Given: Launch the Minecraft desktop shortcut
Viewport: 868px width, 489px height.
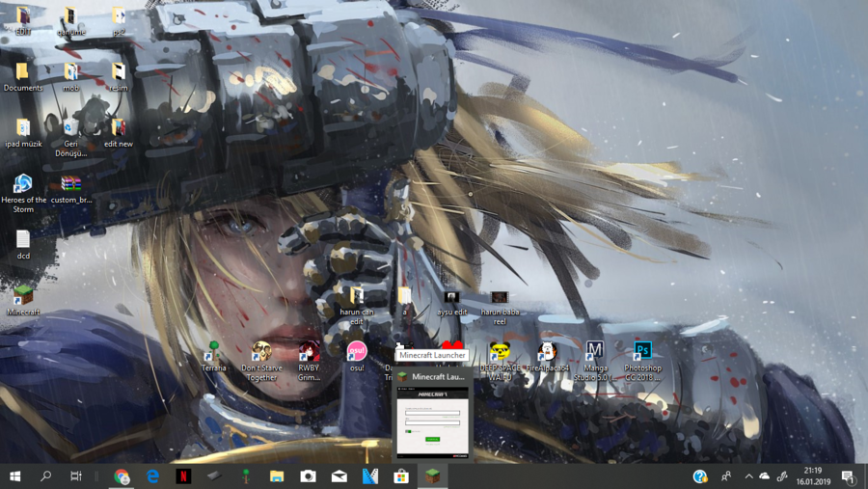Looking at the screenshot, I should [23, 301].
